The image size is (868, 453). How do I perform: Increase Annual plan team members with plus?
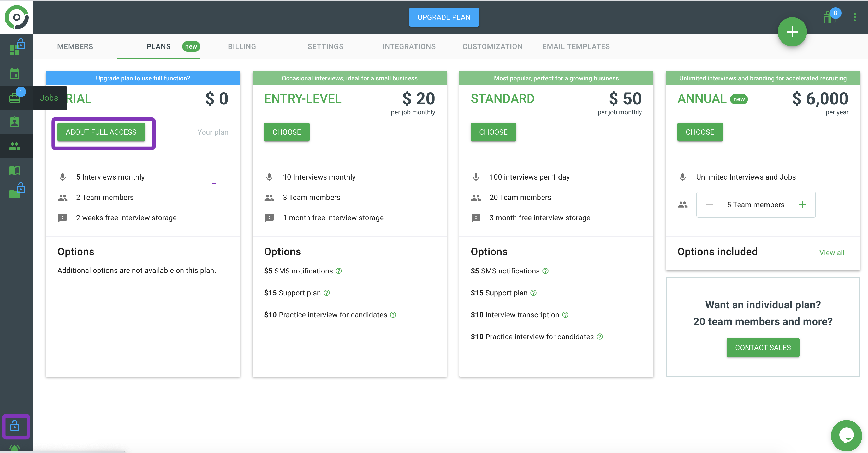803,204
